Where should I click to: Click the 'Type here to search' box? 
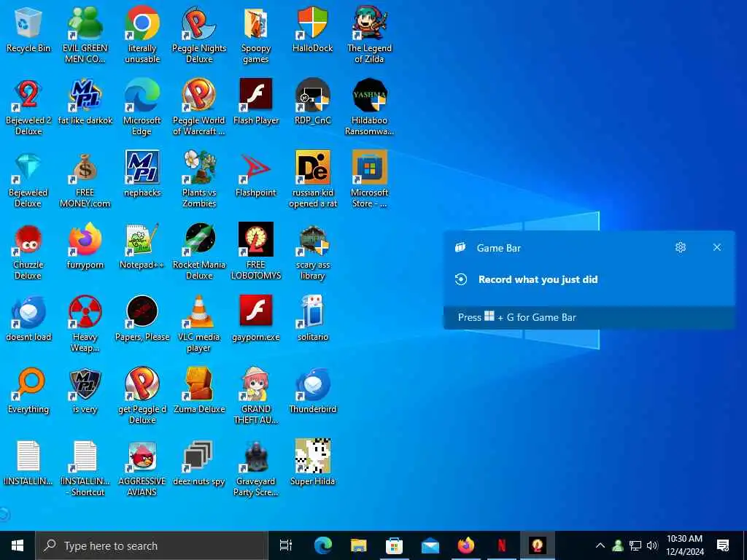(152, 545)
